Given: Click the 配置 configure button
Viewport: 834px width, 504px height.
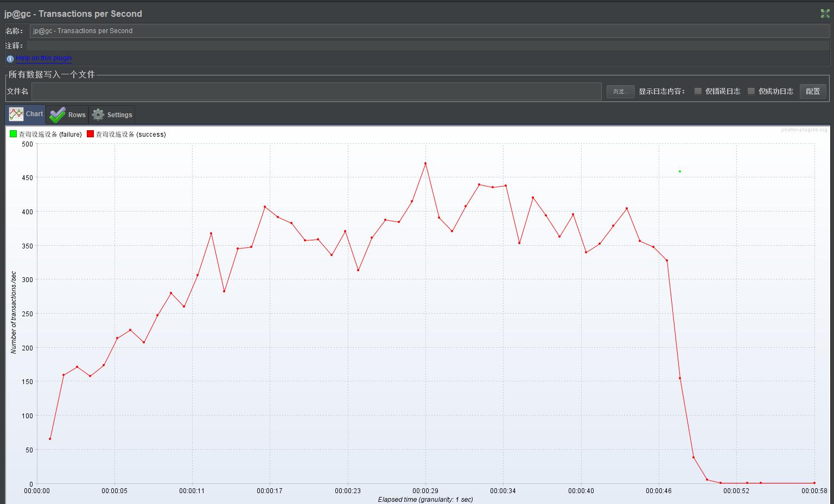Looking at the screenshot, I should coord(813,91).
